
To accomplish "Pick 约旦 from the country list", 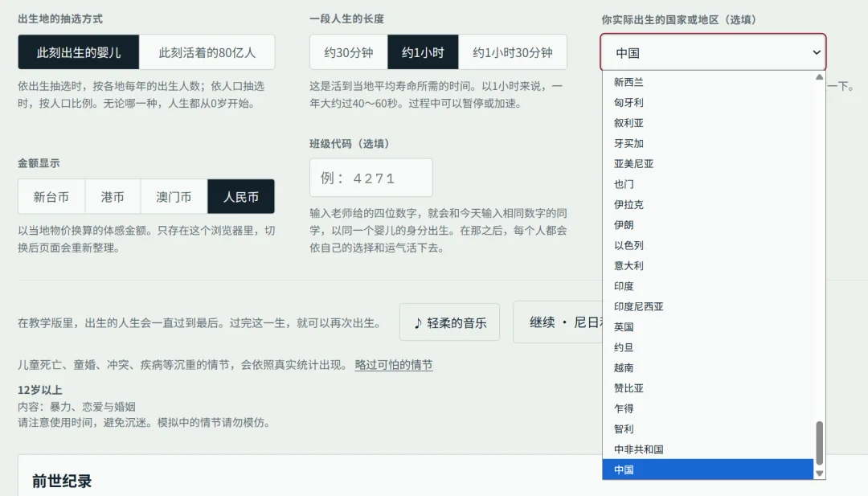I will coord(708,347).
